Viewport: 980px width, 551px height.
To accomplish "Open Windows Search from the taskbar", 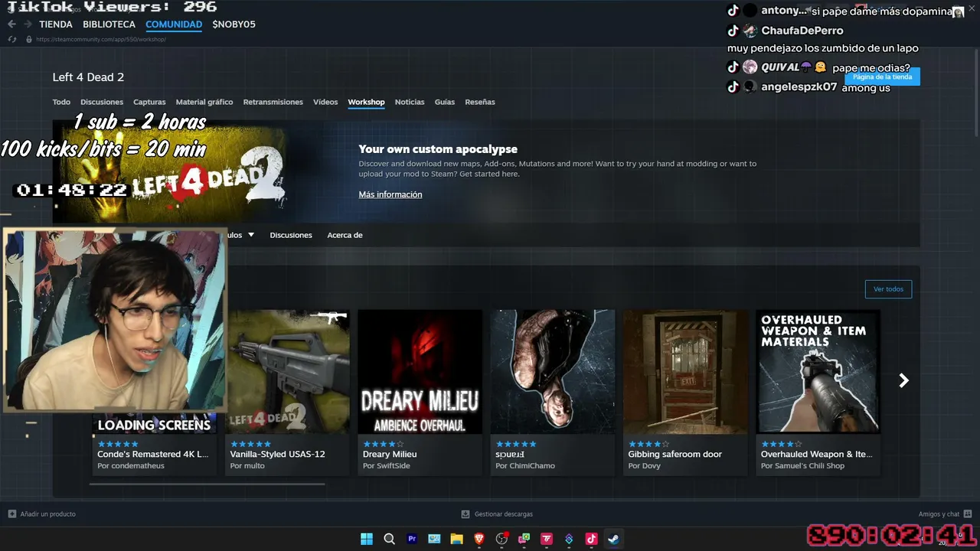I will point(389,539).
